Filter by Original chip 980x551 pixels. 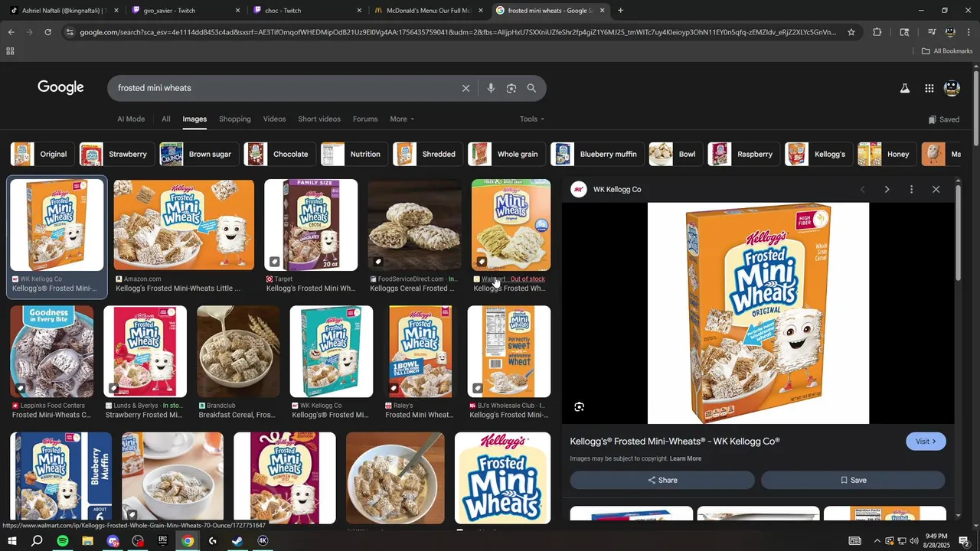click(43, 154)
